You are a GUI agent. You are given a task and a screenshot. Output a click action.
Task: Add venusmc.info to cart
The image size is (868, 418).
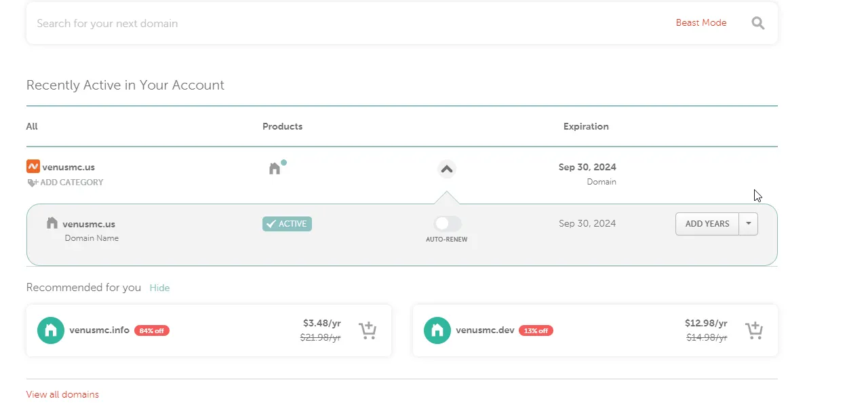pos(367,330)
